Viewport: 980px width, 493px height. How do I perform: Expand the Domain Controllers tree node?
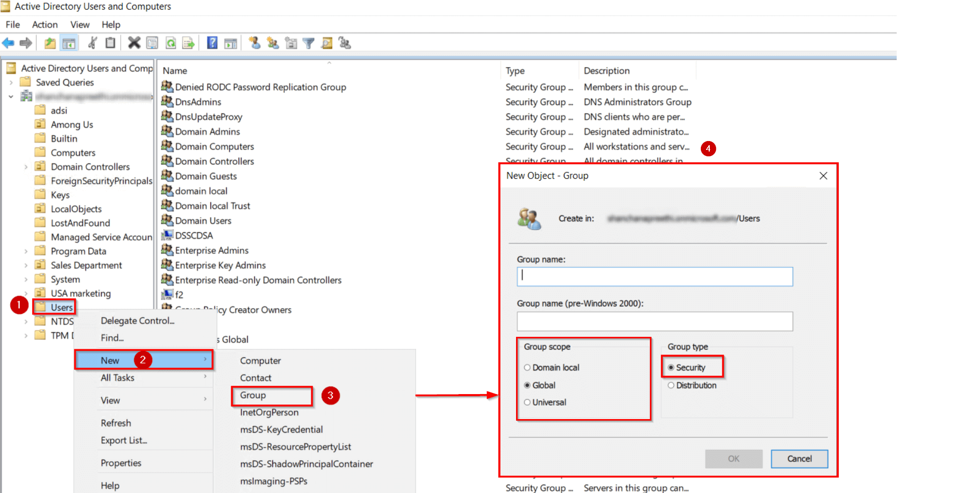point(26,167)
